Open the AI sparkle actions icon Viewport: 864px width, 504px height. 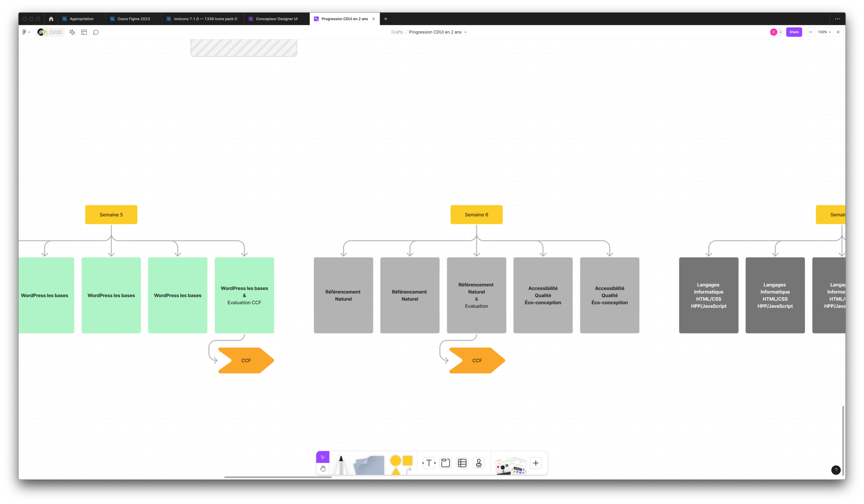[x=72, y=32]
